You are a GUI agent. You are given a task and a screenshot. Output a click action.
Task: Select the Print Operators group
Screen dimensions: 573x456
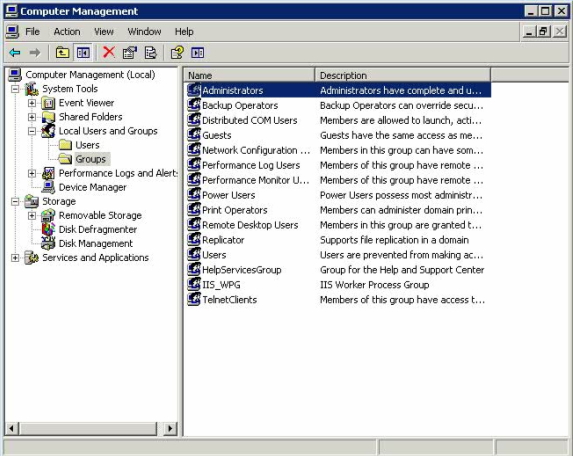coord(235,210)
